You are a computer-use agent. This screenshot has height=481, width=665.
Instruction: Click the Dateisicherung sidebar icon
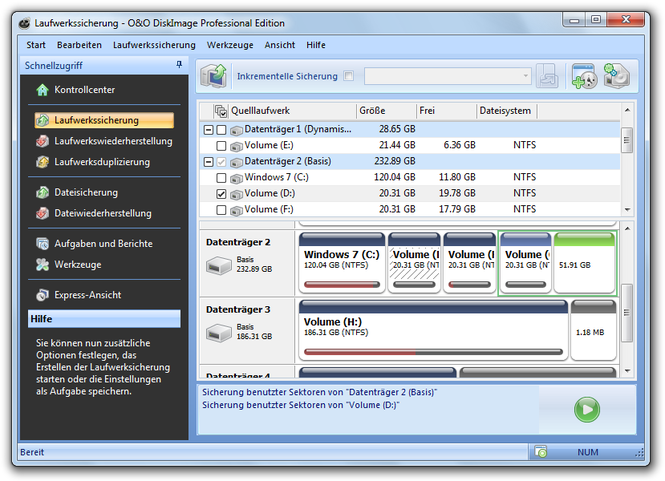click(x=42, y=192)
